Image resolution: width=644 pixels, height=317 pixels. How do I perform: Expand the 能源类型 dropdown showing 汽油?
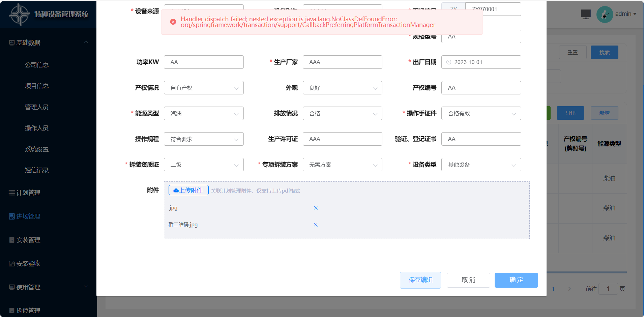(204, 113)
